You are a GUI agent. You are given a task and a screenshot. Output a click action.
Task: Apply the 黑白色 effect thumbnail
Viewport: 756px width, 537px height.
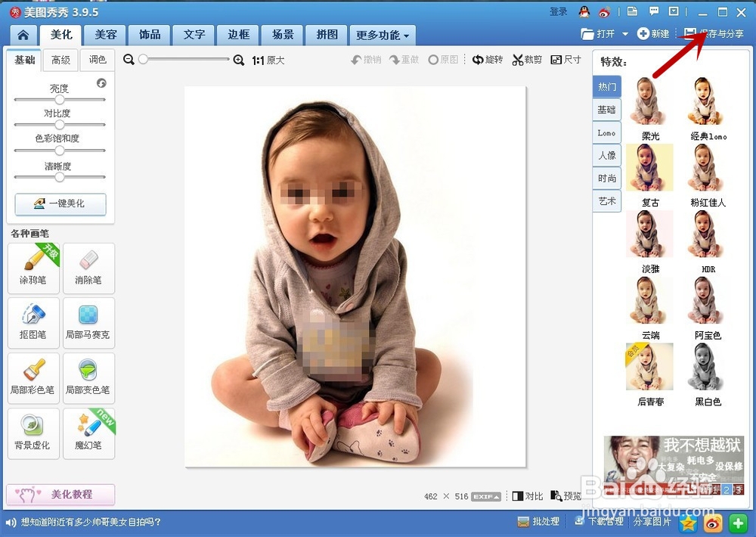coord(707,367)
